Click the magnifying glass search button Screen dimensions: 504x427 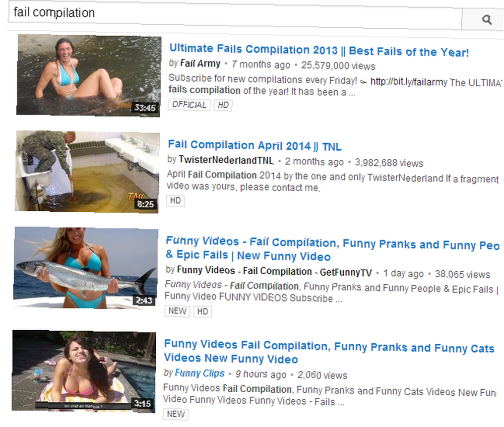483,20
